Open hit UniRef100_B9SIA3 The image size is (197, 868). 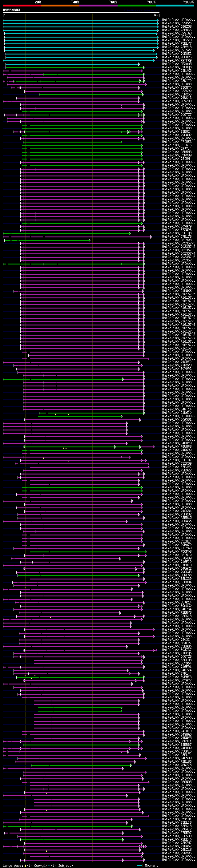(x=177, y=33)
